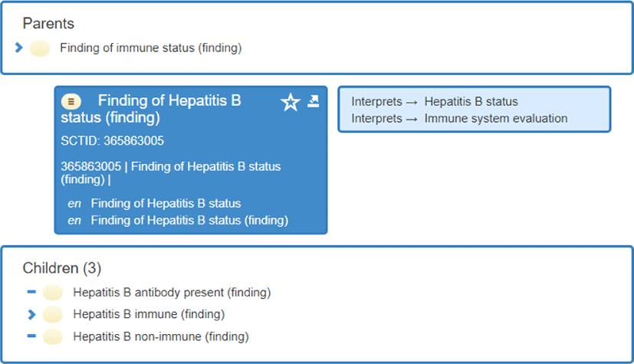Click the yellow primitive-concept icon in the blue header
Viewport: 634px width, 364px height.
click(71, 101)
